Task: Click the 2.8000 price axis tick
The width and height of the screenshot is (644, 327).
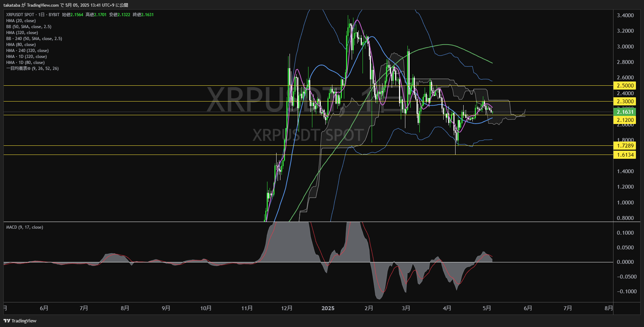Action: (625, 62)
